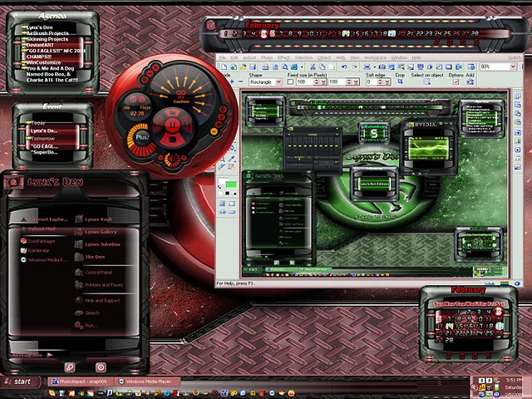The image size is (532, 399).
Task: Click the Select on object icon
Action: tap(426, 81)
